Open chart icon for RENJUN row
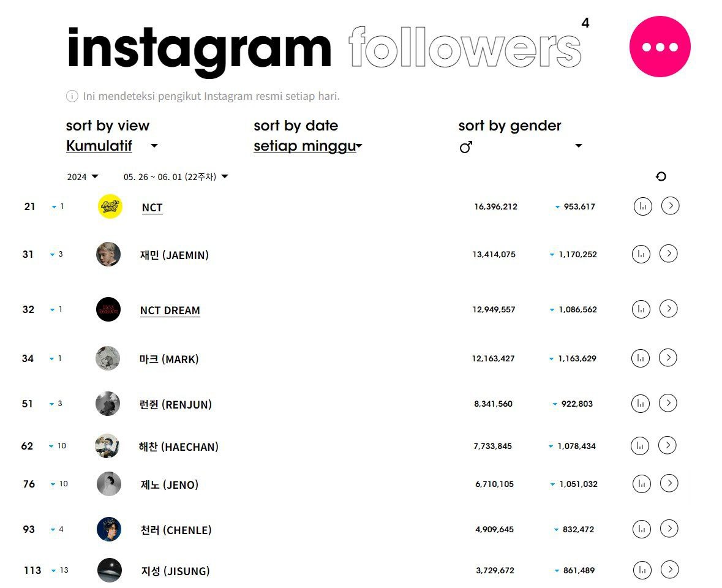The height and width of the screenshot is (588, 722). click(x=640, y=404)
